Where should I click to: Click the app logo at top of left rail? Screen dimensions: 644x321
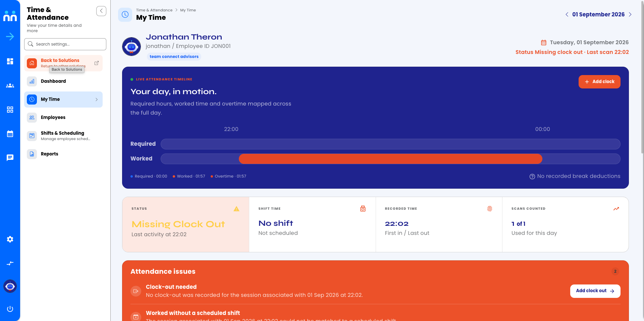pos(10,15)
